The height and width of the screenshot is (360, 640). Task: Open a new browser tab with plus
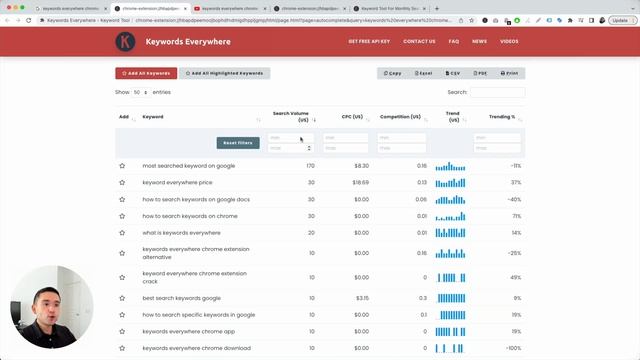[x=437, y=8]
